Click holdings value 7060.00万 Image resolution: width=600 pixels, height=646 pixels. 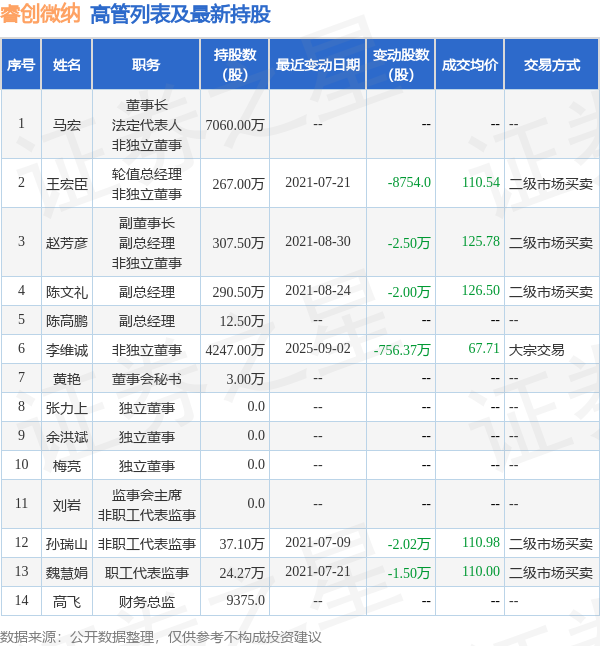tap(234, 124)
